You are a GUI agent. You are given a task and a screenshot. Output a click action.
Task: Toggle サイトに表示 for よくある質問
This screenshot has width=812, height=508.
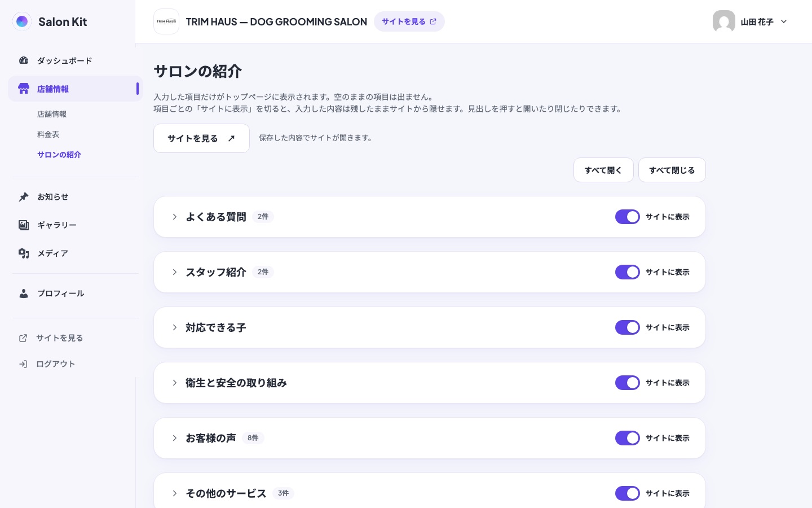click(628, 217)
